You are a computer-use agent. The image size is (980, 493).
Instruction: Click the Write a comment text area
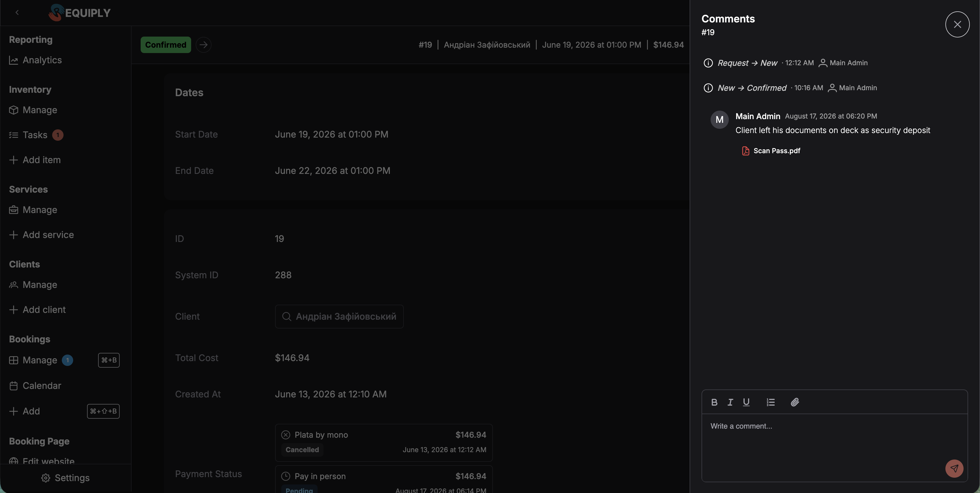pyautogui.click(x=834, y=447)
